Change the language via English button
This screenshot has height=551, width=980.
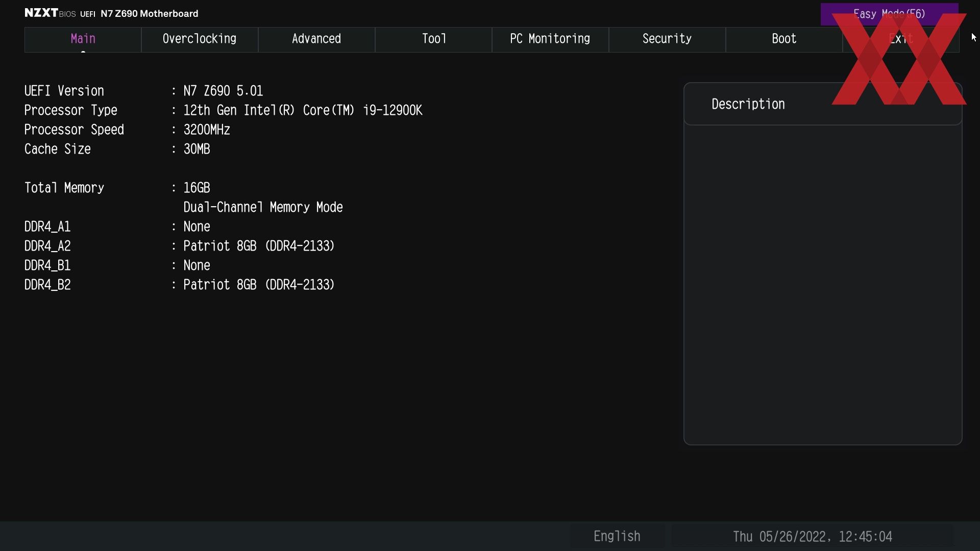(617, 536)
